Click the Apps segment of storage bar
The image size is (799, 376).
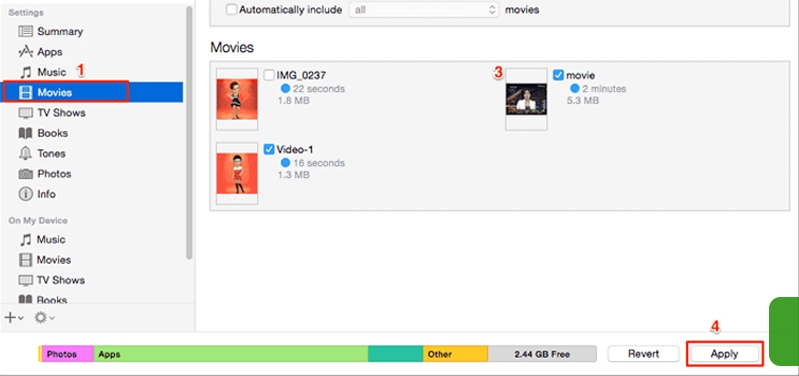pos(231,354)
